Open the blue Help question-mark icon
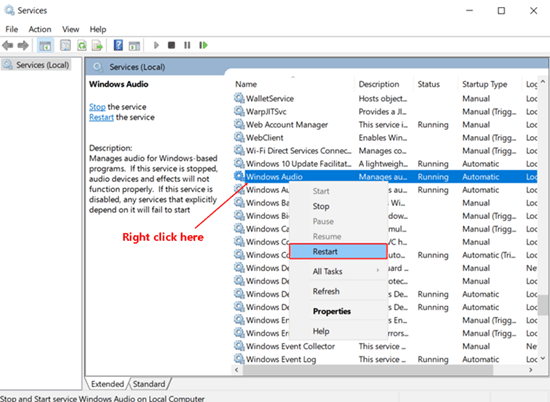Viewport: 550px width, 402px height. (118, 45)
